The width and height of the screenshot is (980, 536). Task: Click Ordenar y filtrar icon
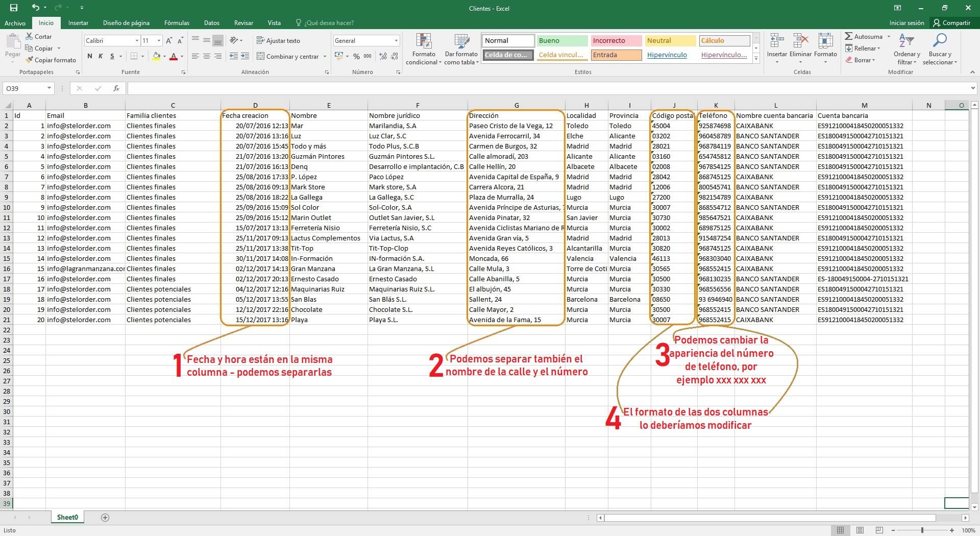click(x=906, y=41)
